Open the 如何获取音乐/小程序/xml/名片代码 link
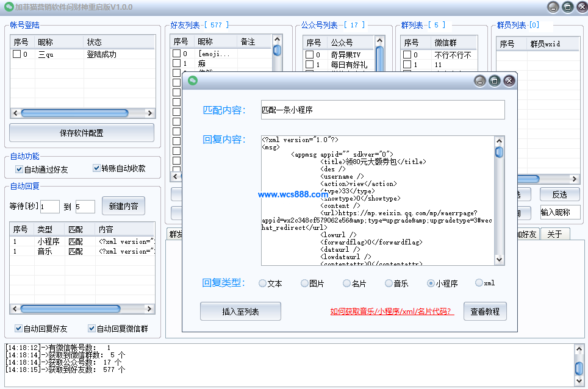This screenshot has height=389, width=588. click(x=392, y=312)
